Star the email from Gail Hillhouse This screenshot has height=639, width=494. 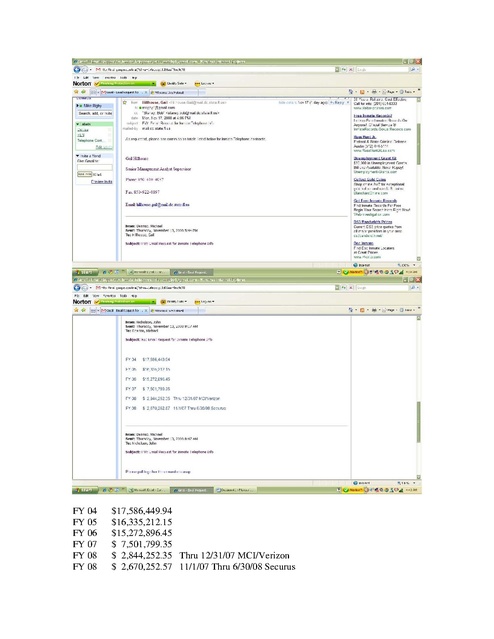[x=125, y=103]
